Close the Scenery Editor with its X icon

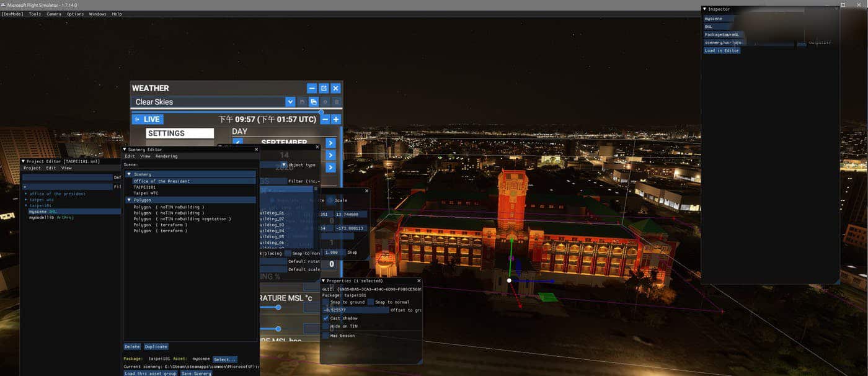point(257,149)
